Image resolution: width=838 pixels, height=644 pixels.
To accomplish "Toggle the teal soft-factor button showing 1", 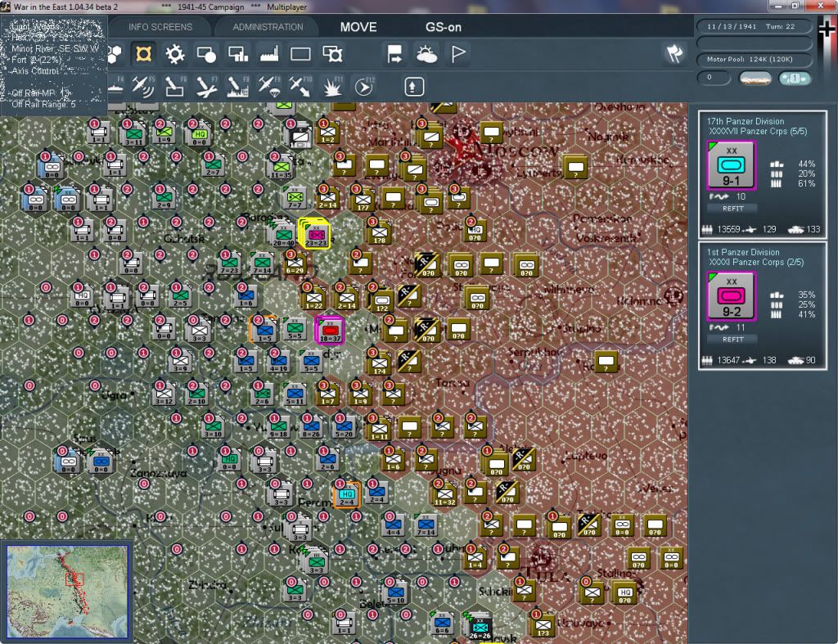I will [794, 79].
